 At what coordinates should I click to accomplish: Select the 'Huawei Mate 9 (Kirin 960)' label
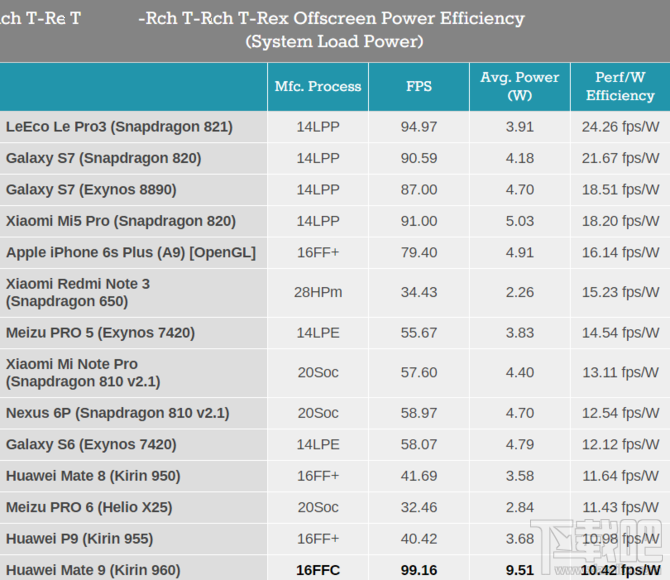click(93, 570)
